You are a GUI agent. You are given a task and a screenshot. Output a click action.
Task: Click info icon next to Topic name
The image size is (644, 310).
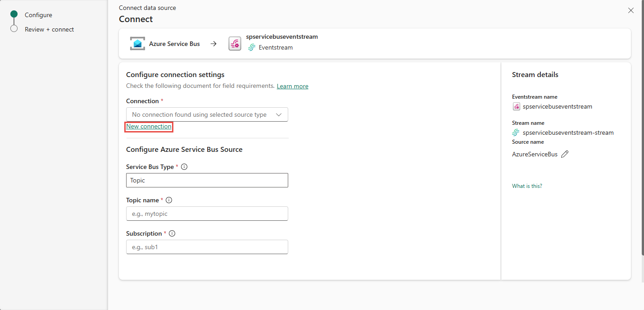(x=169, y=200)
